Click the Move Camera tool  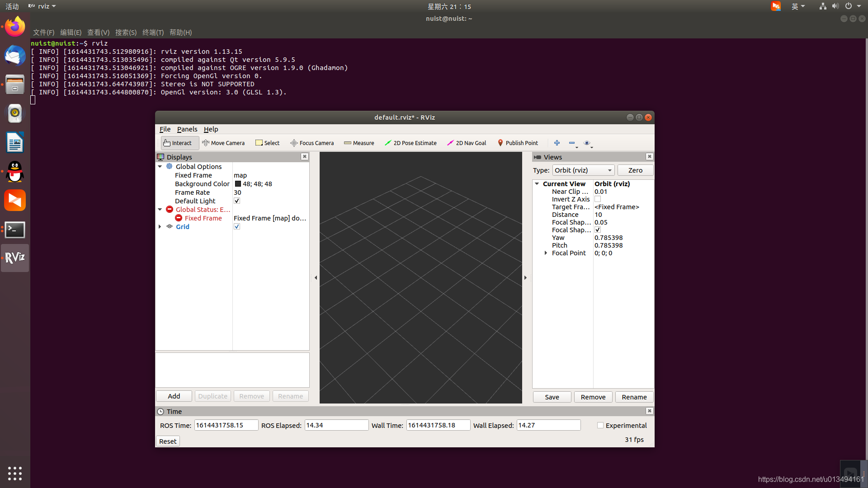(x=224, y=143)
